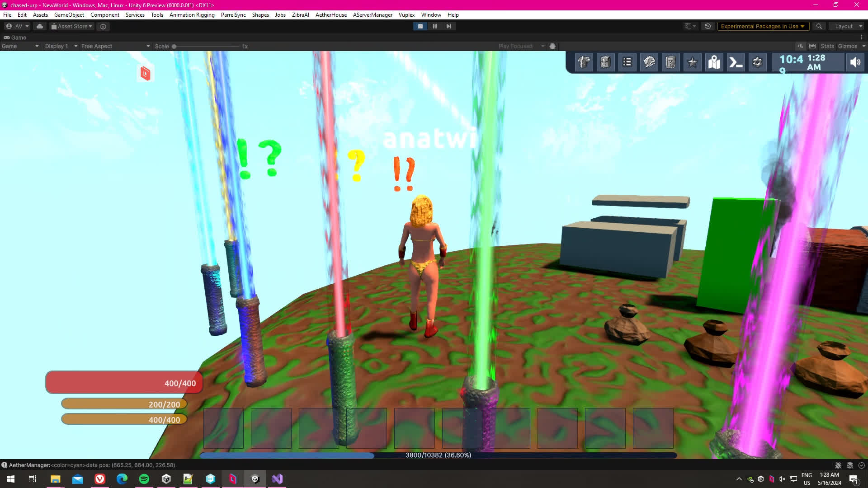Open the quest list icon
The height and width of the screenshot is (488, 868).
[627, 62]
